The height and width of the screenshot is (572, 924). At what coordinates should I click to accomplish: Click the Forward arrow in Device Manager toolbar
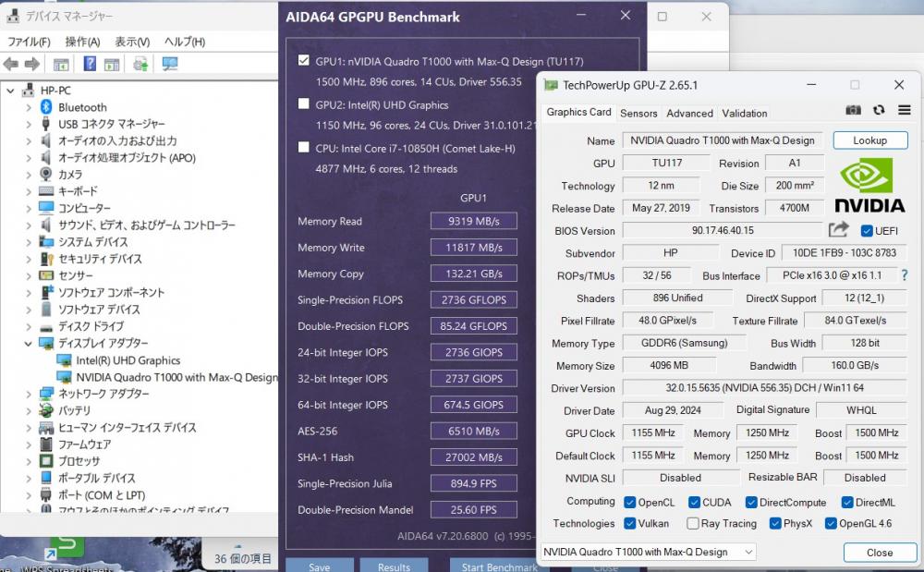pyautogui.click(x=32, y=64)
